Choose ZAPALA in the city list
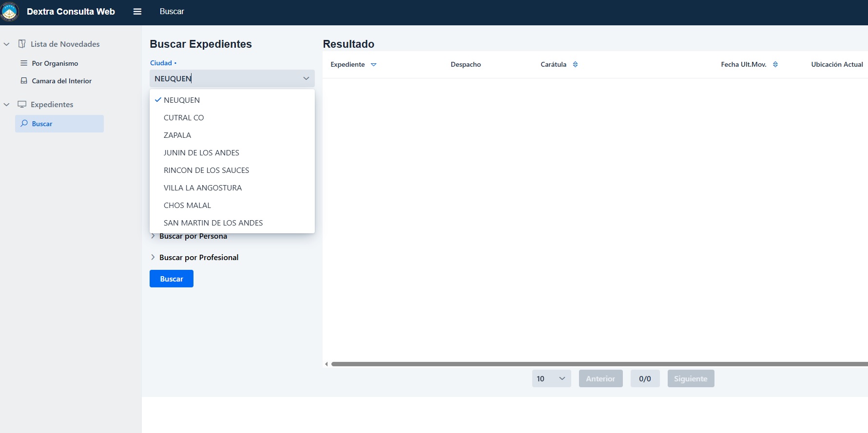 [x=177, y=135]
